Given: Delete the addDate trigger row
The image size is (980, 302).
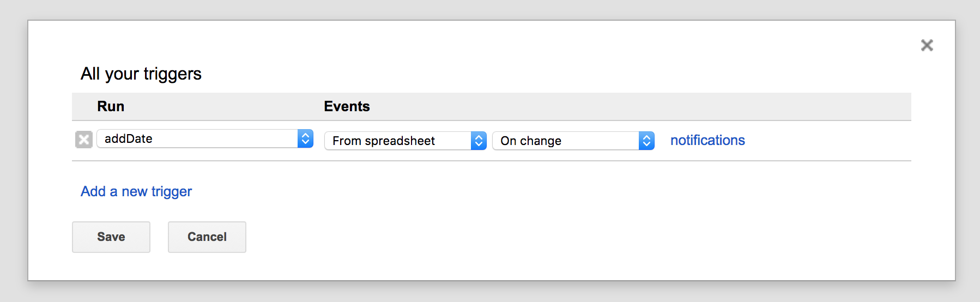Looking at the screenshot, I should (83, 140).
